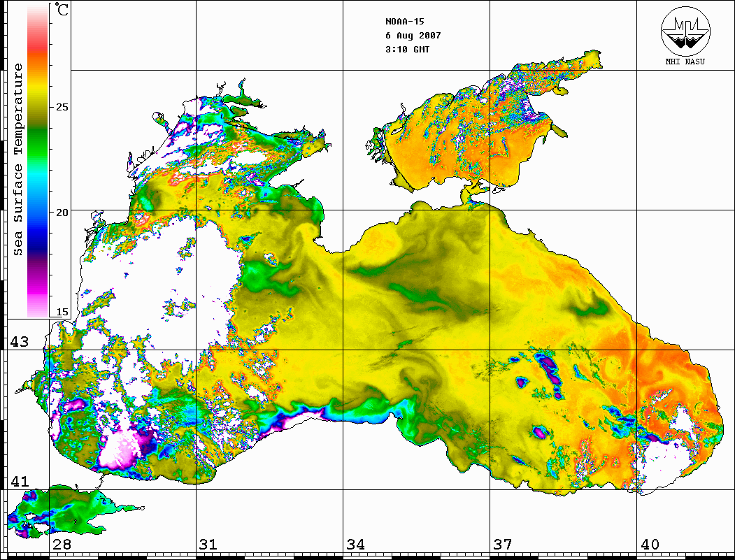Click the 'Sea Surface Temperature' legend title
735x560 pixels.
pos(17,159)
